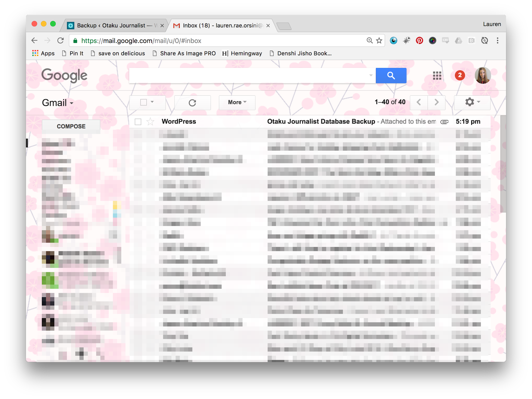Open the Otaku Journalist Database Backup email
This screenshot has height=399, width=532.
tap(321, 122)
